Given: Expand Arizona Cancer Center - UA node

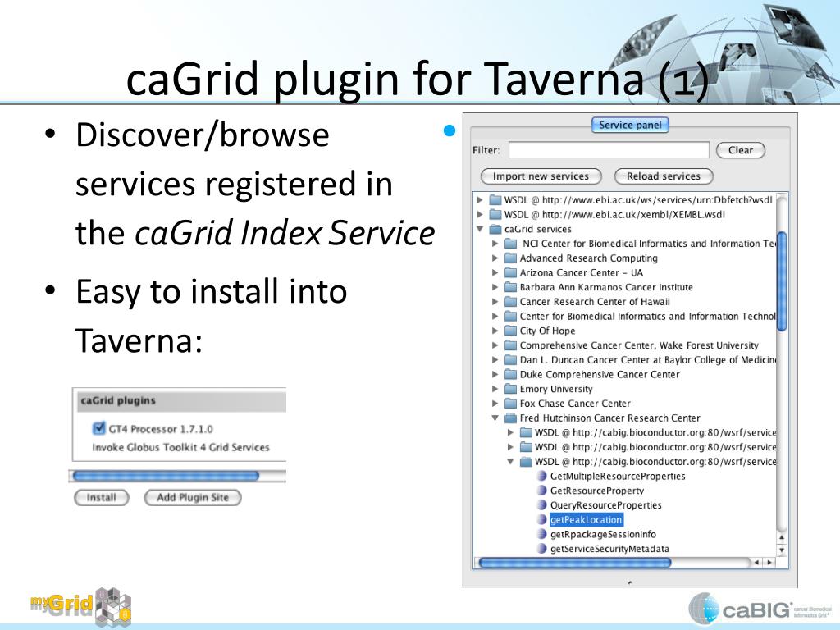Looking at the screenshot, I should click(495, 272).
